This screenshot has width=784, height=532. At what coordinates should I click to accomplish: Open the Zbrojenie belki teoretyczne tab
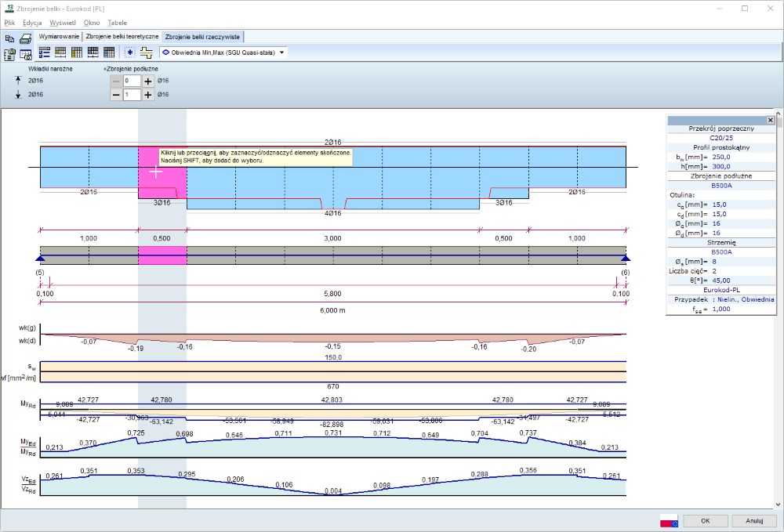point(122,37)
